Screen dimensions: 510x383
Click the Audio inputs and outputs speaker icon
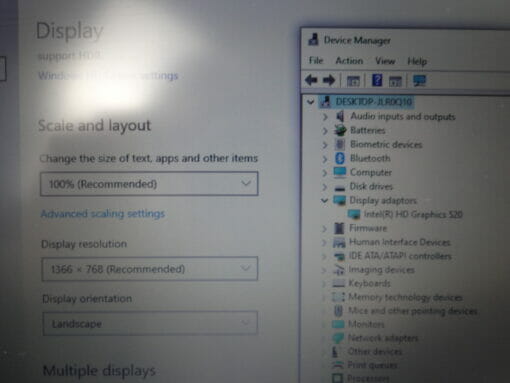340,116
